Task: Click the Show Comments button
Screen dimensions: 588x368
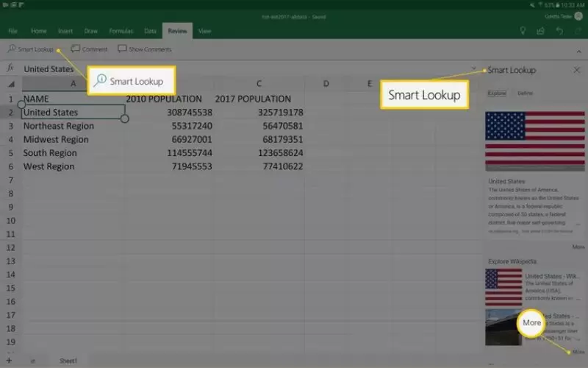Action: pos(144,49)
